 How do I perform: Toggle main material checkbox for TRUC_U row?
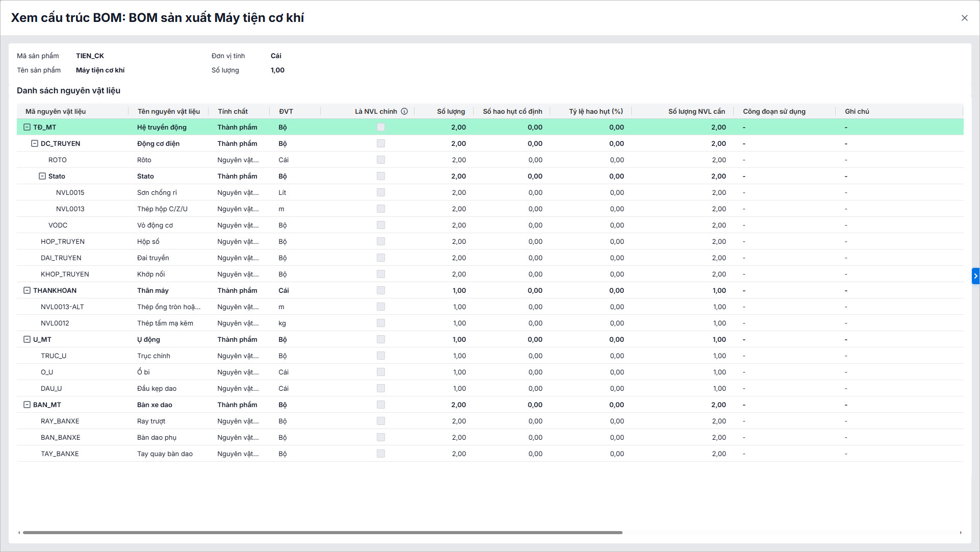(x=381, y=356)
